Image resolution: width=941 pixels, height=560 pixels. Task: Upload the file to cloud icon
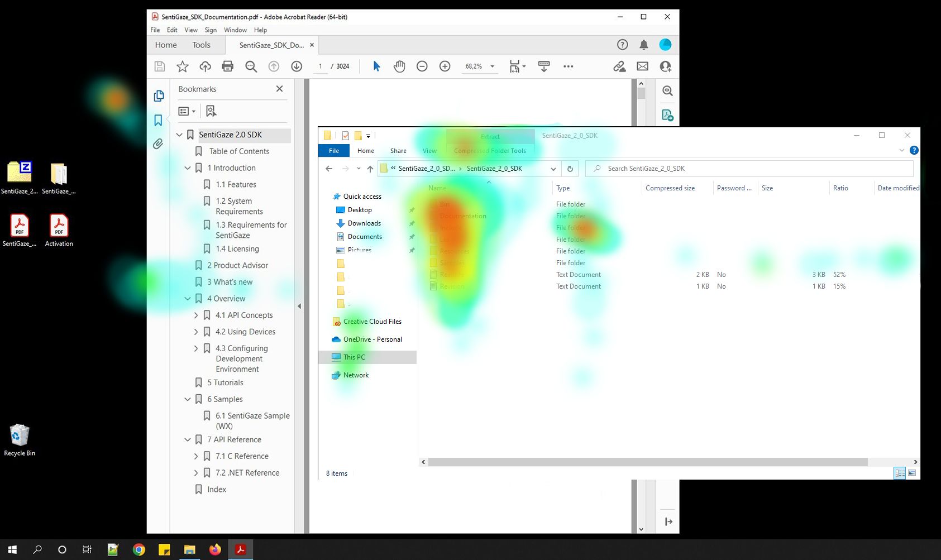[x=205, y=66]
